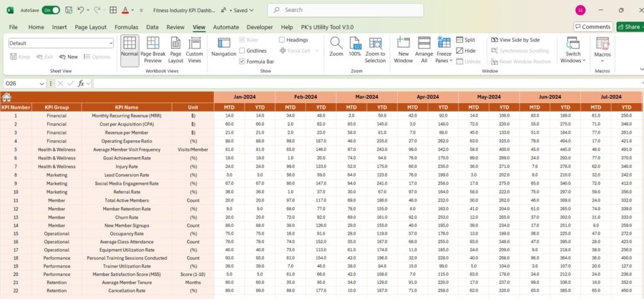Click the Jan-2024 header cell
The image size is (644, 299).
(245, 97)
